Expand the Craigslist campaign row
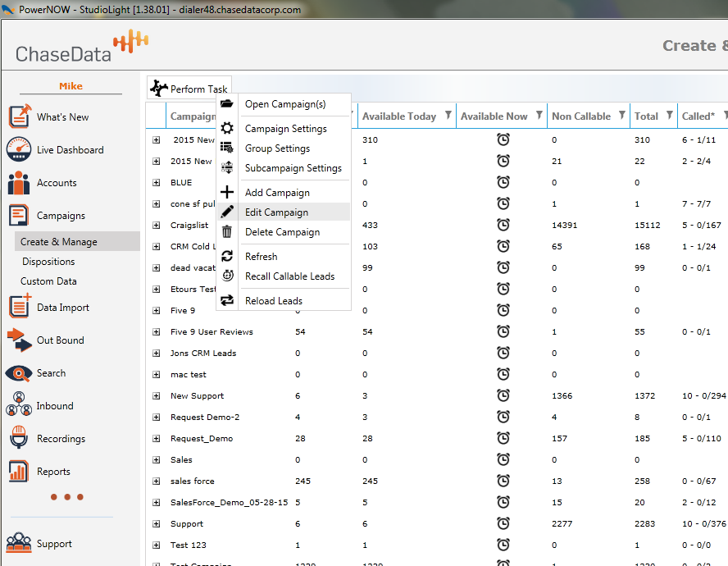Viewport: 728px width, 566px height. tap(157, 226)
